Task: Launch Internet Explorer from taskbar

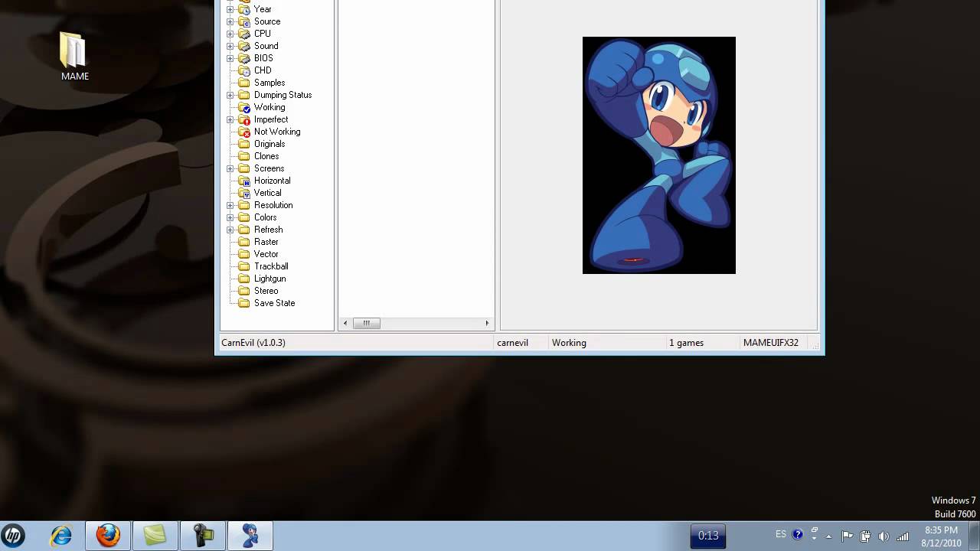Action: (61, 536)
